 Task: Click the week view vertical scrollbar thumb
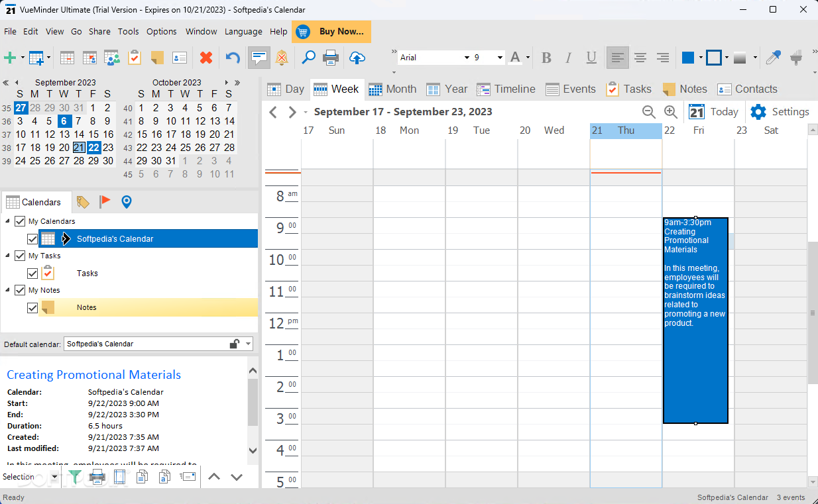(x=813, y=313)
